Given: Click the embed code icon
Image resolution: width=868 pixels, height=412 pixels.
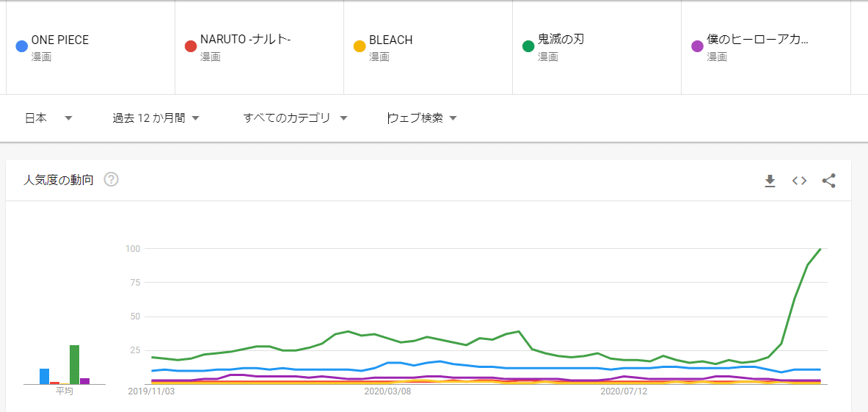Looking at the screenshot, I should coord(799,181).
